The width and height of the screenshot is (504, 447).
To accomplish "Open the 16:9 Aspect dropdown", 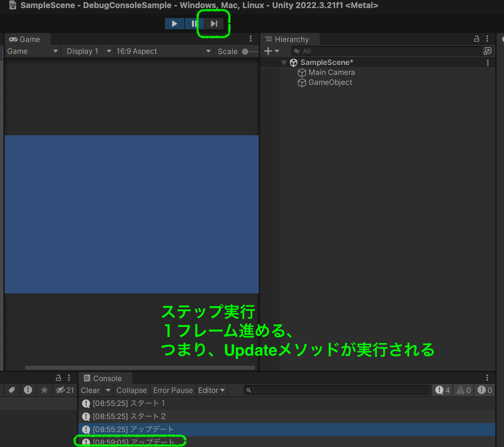I will [163, 51].
